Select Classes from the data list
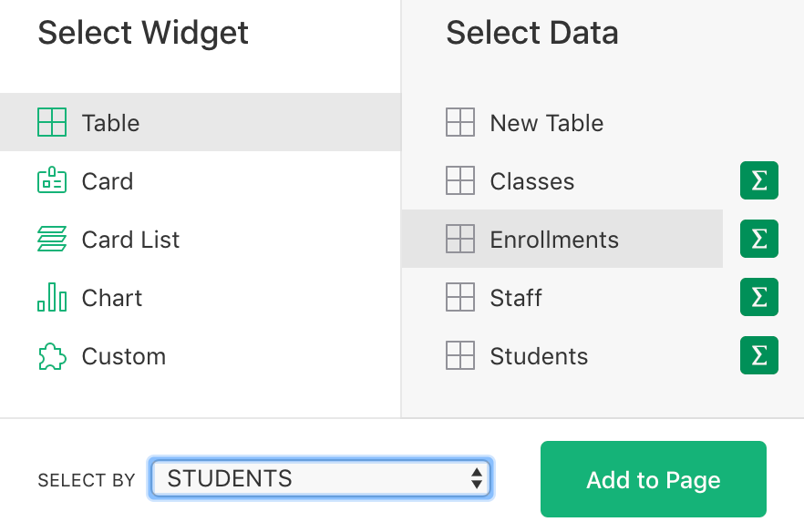The width and height of the screenshot is (804, 532). click(x=532, y=180)
